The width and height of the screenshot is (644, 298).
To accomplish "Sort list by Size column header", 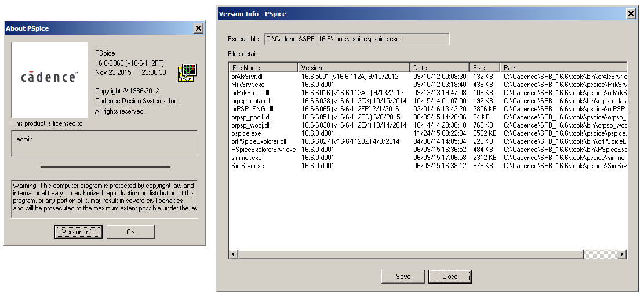I will tap(485, 67).
